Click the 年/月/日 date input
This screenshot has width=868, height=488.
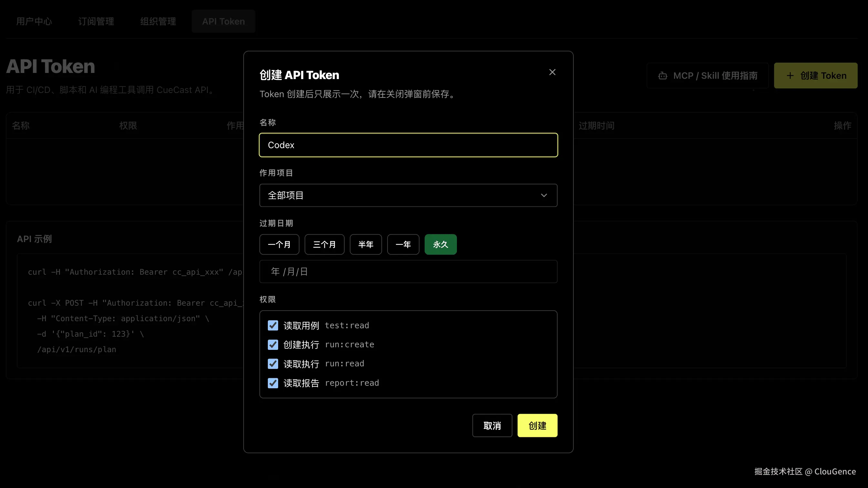click(408, 272)
